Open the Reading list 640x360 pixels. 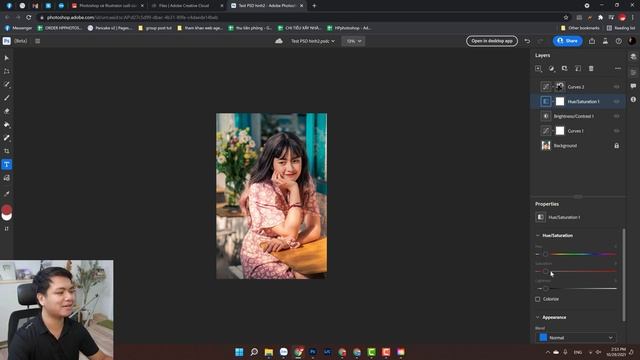coord(620,28)
